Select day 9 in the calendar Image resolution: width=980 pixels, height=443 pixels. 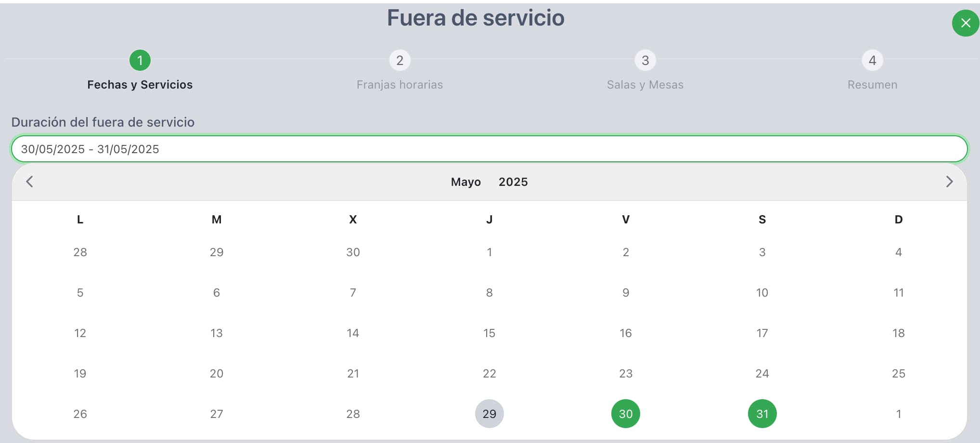625,292
